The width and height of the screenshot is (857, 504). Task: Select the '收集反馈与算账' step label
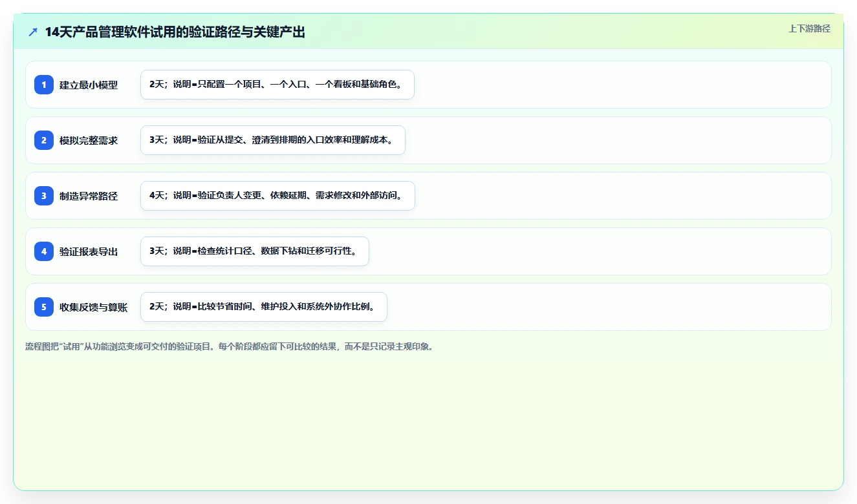pyautogui.click(x=94, y=307)
